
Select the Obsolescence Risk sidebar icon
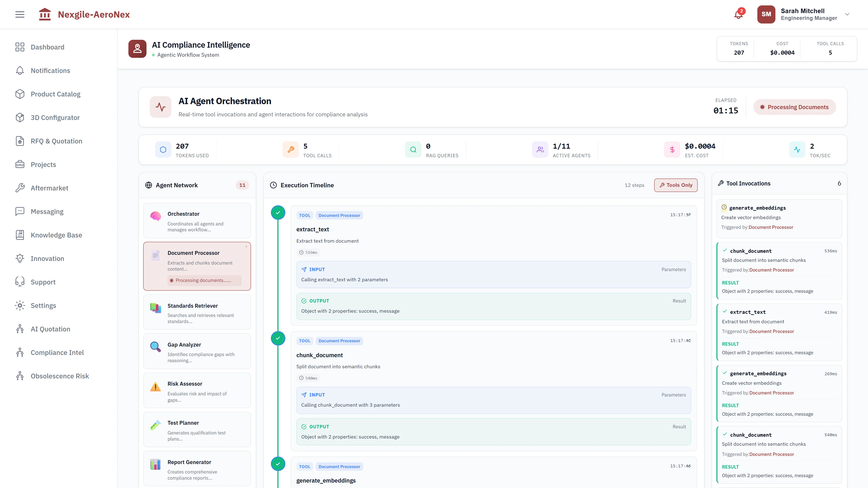19,376
